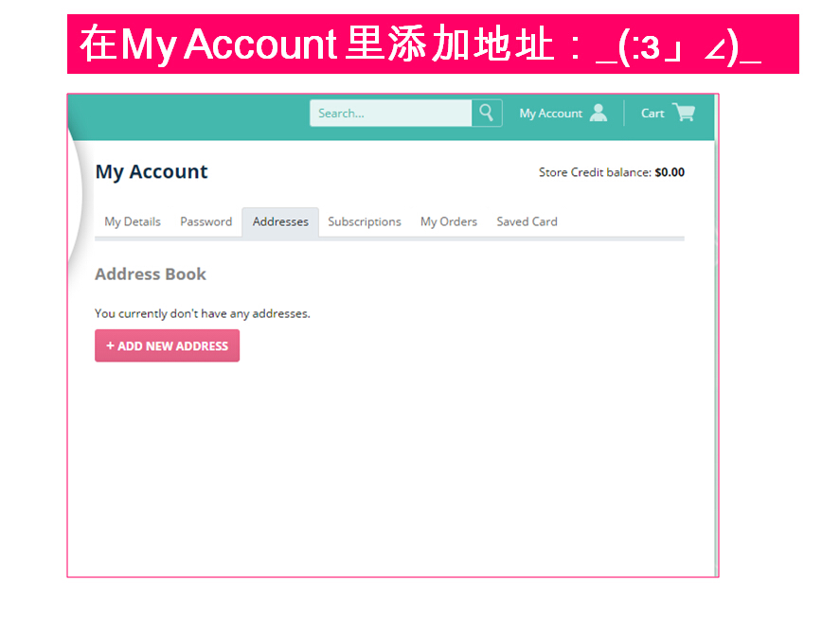Focus the Search text field
Image resolution: width=840 pixels, height=634 pixels.
click(390, 113)
